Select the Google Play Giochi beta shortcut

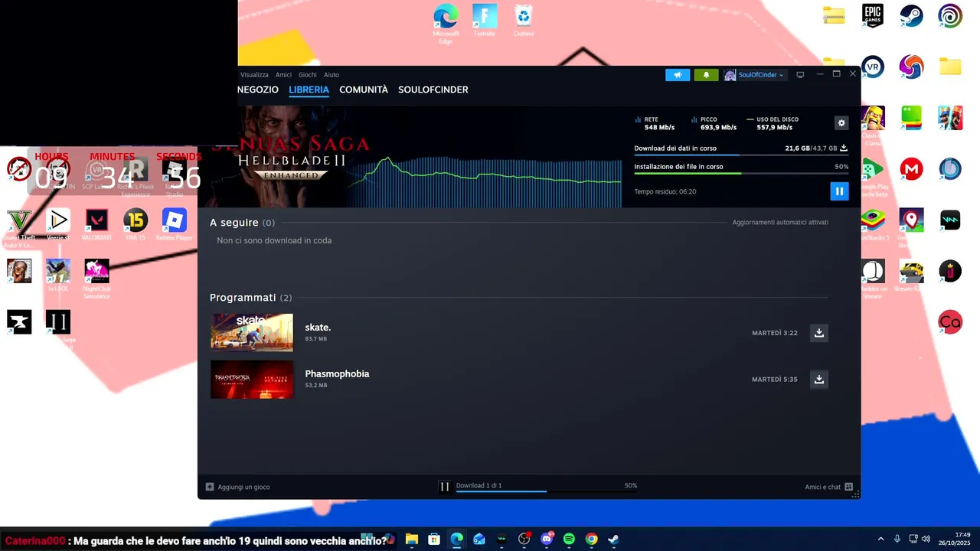click(x=872, y=176)
